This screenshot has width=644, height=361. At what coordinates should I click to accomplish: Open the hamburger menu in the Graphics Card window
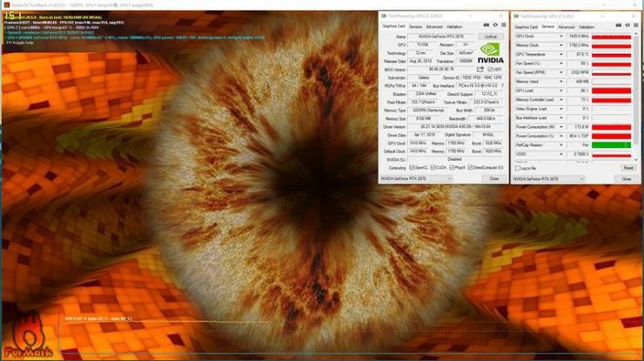pos(504,25)
